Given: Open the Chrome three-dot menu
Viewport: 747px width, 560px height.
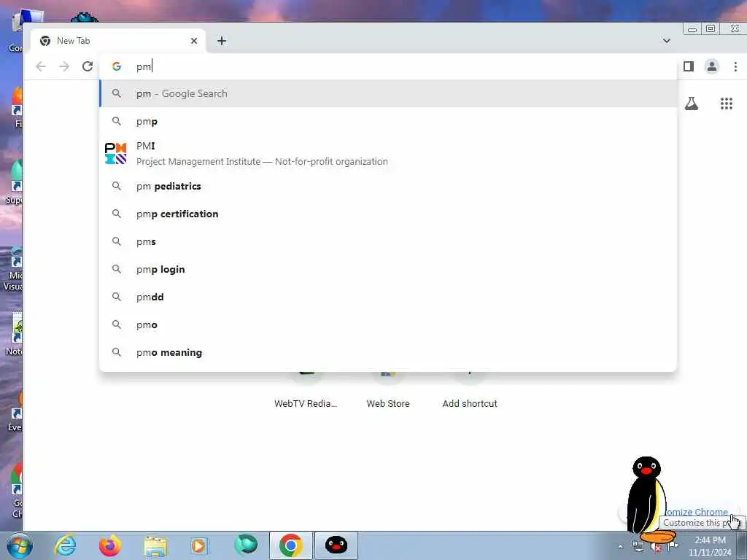Looking at the screenshot, I should [x=735, y=66].
